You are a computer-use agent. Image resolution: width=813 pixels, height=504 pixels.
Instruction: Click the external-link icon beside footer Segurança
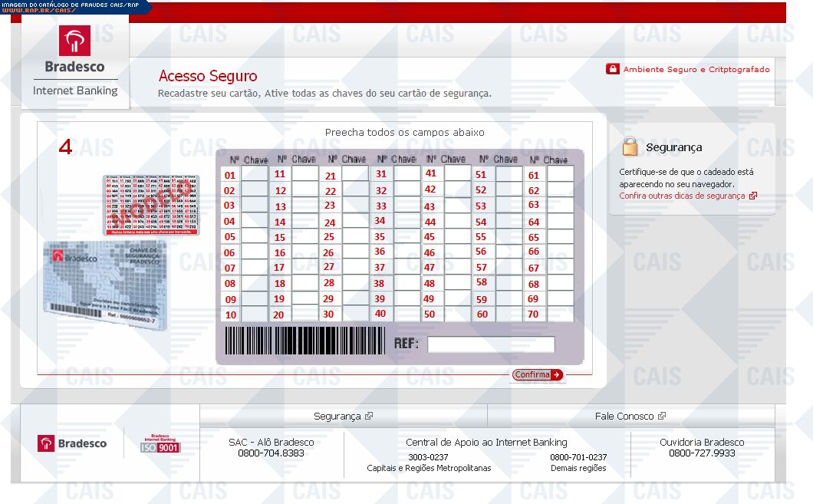click(x=369, y=416)
